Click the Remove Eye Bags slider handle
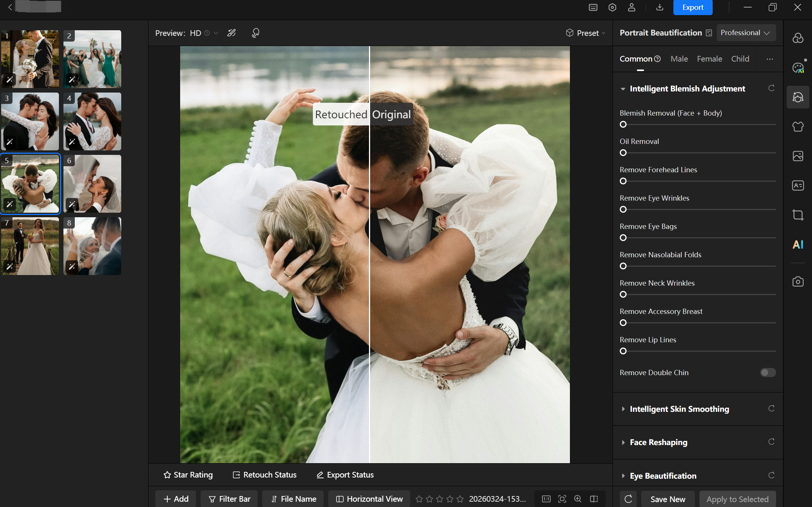The height and width of the screenshot is (507, 812). (623, 238)
